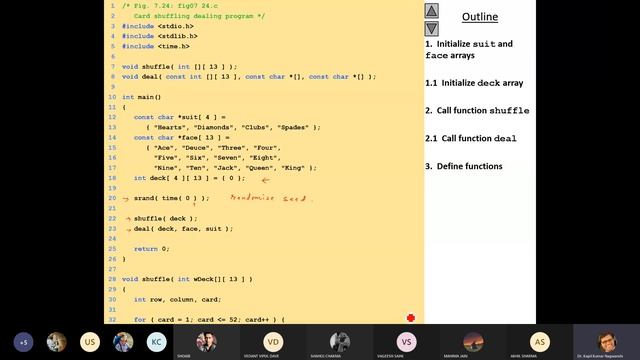Click the 'int main()' code line

pyautogui.click(x=141, y=97)
